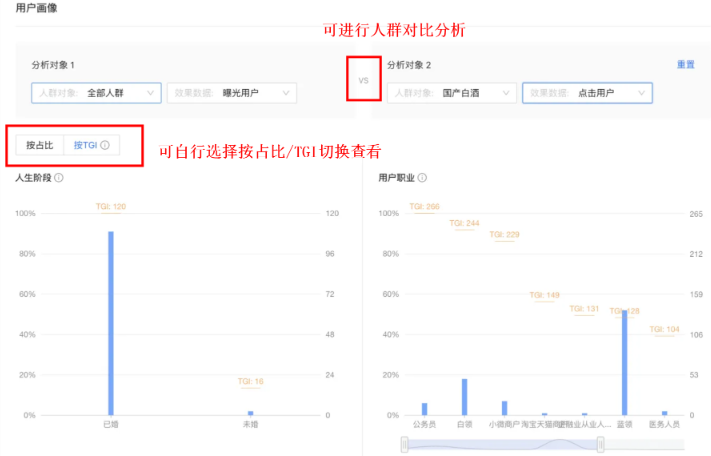Click the 蓝领 bar in occupation chart
711x456 pixels.
point(624,363)
